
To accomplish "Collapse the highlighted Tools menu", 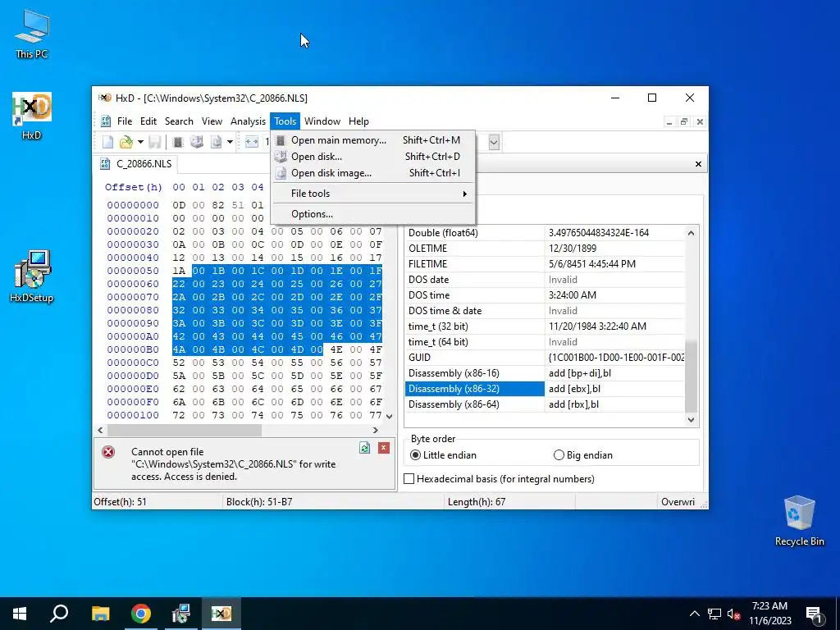I will [x=285, y=121].
